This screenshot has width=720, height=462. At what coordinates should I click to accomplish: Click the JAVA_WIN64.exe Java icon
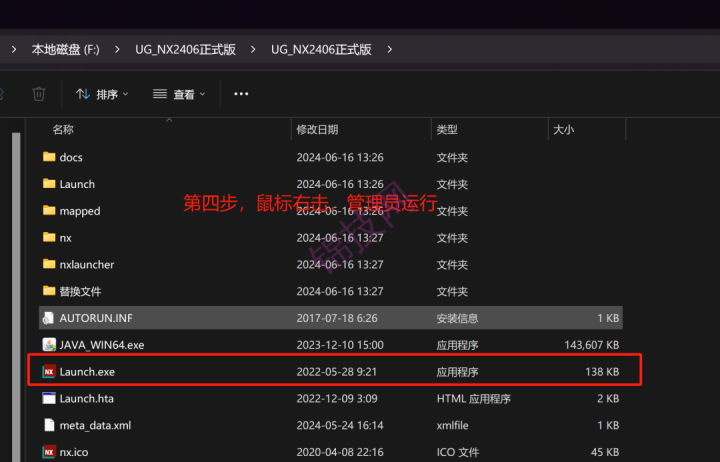pos(49,344)
